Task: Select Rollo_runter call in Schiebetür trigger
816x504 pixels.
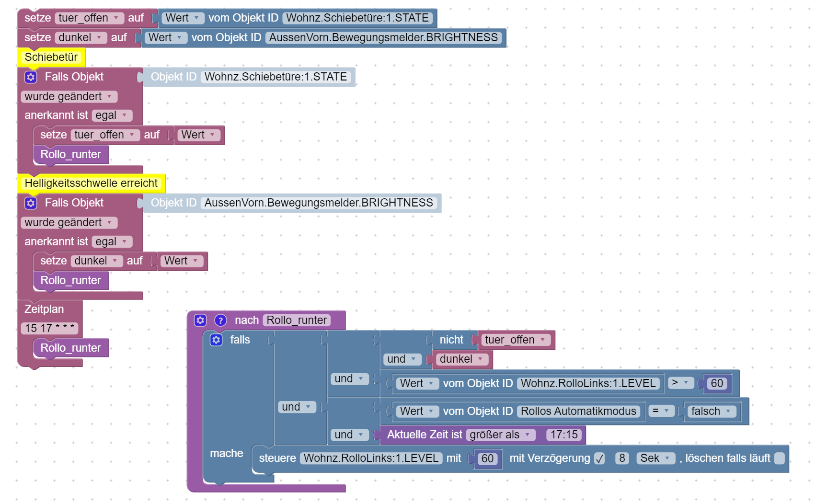Action: pyautogui.click(x=71, y=155)
